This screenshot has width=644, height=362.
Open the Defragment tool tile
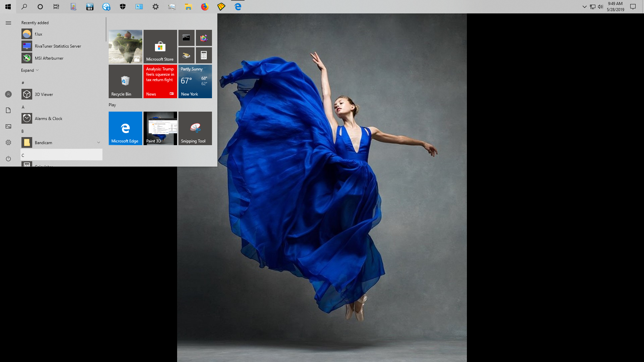click(204, 38)
